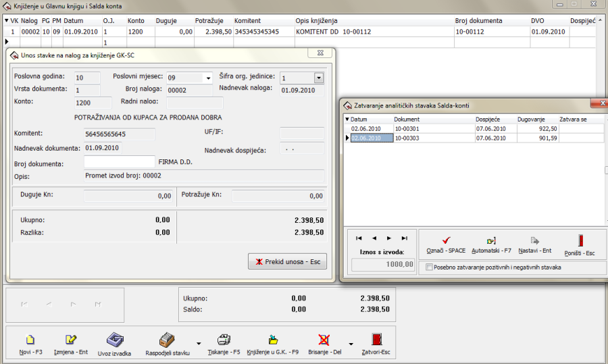
Task: Click Raspodjeli stavku distribute icon
Action: click(167, 340)
